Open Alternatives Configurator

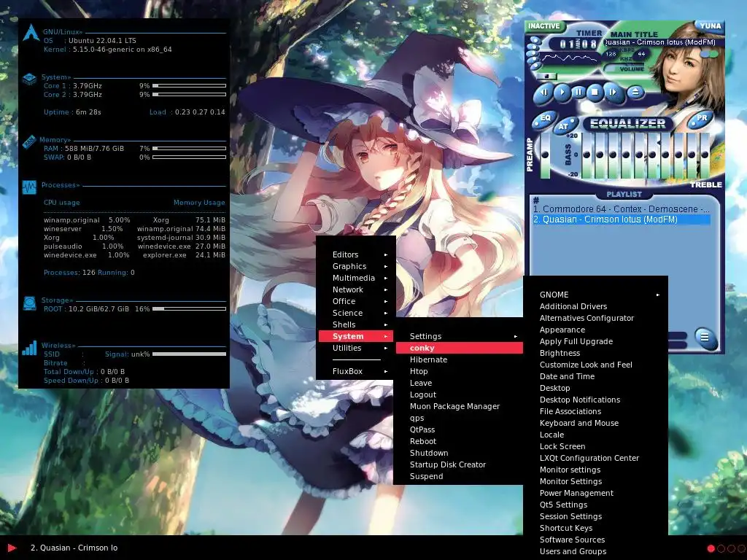pyautogui.click(x=595, y=318)
